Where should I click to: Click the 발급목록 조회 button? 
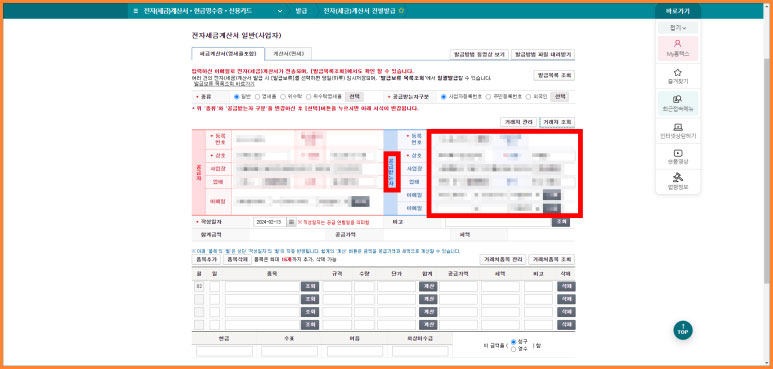(554, 75)
